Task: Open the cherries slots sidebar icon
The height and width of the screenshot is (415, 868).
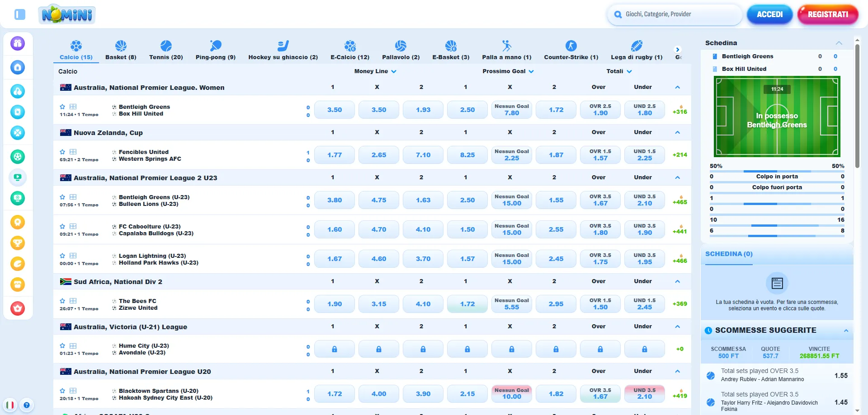Action: click(x=18, y=91)
